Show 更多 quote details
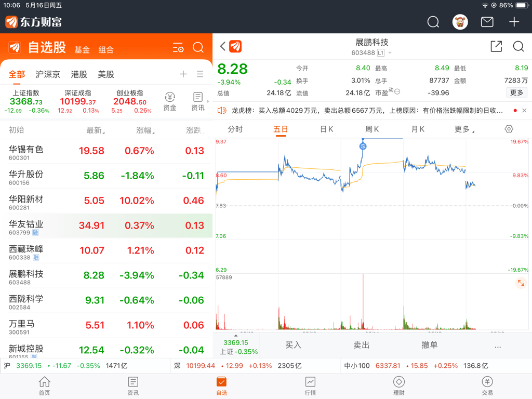 point(517,92)
